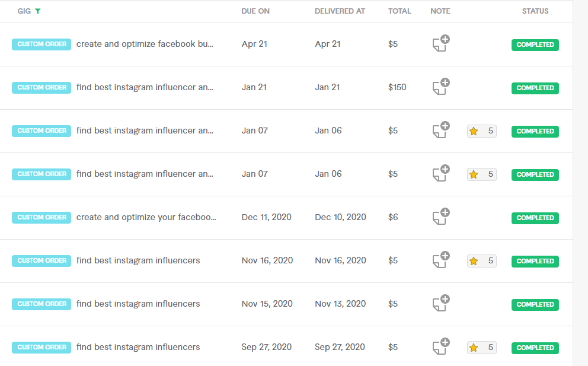588x366 pixels.
Task: Select the 'Jan 21' delivered-at date cell
Action: [x=327, y=87]
